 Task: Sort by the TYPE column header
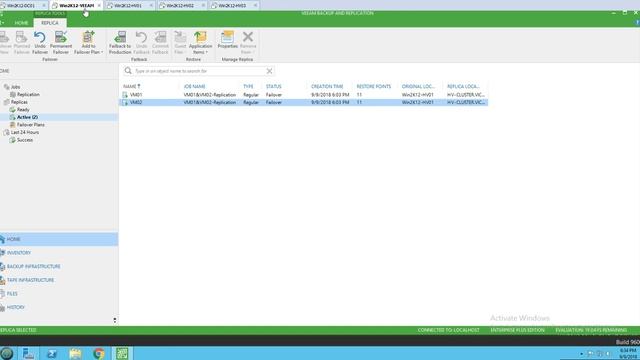pyautogui.click(x=248, y=87)
